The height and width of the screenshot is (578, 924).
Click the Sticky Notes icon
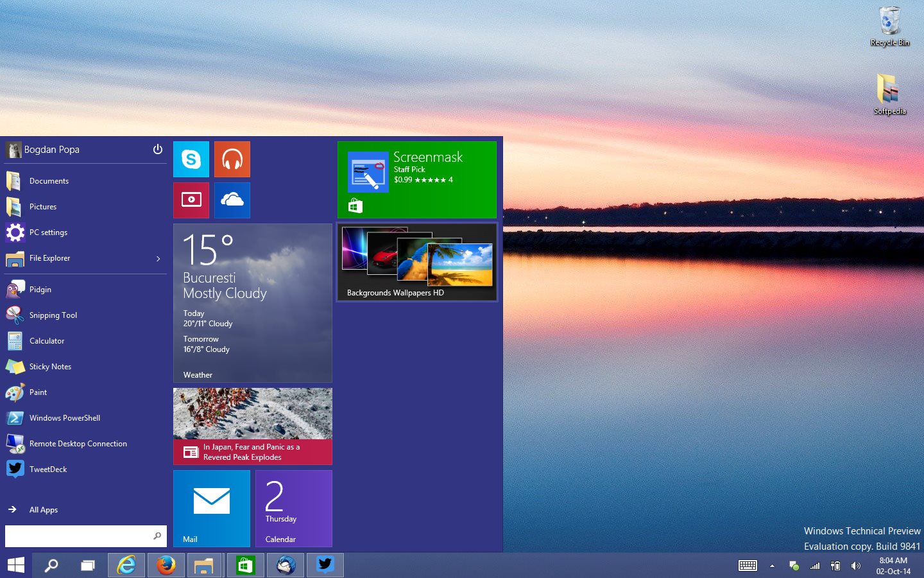[15, 367]
